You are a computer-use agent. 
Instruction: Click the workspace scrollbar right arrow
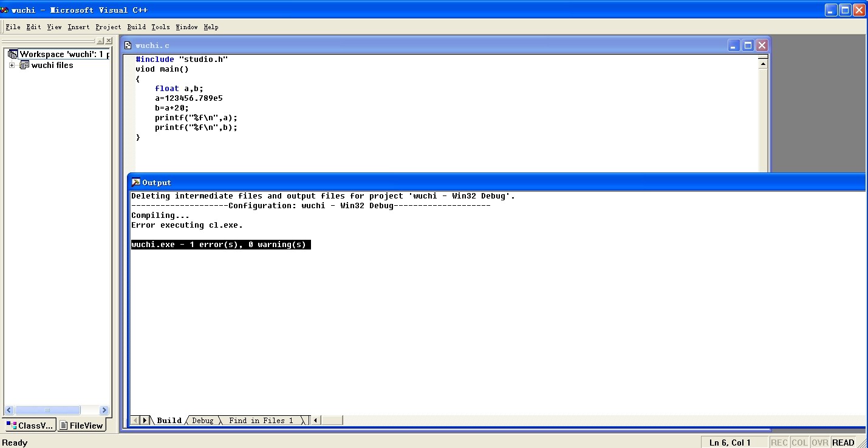(104, 410)
